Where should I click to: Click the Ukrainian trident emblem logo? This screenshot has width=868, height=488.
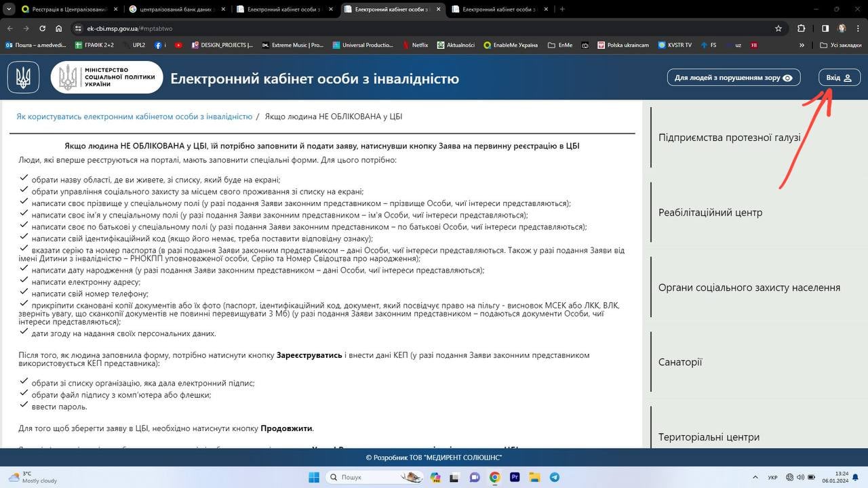pyautogui.click(x=23, y=77)
